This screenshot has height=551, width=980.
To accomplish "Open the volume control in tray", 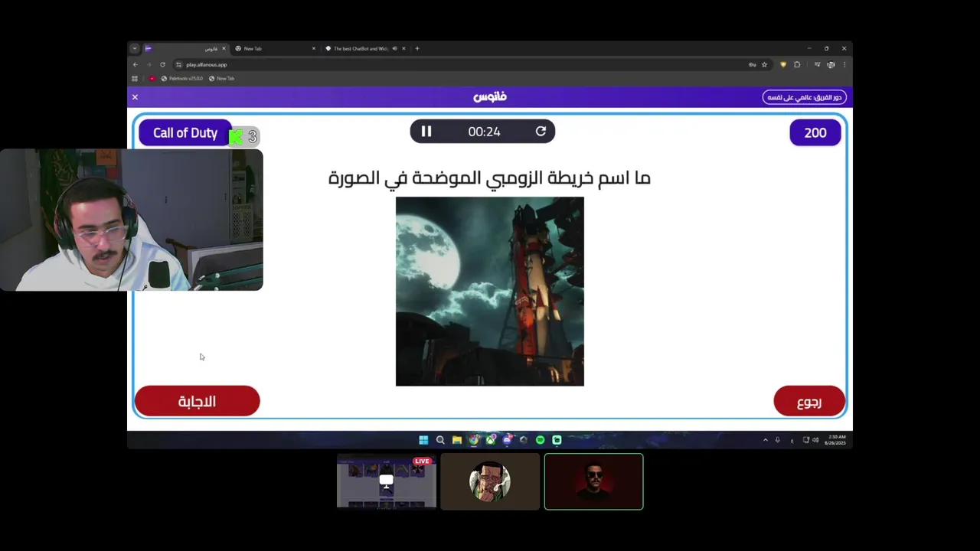I will 815,440.
